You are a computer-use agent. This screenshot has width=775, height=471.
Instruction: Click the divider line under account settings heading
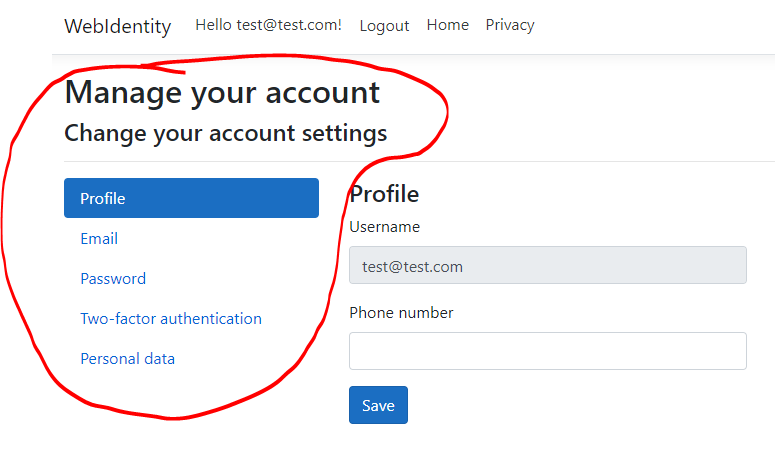(419, 162)
